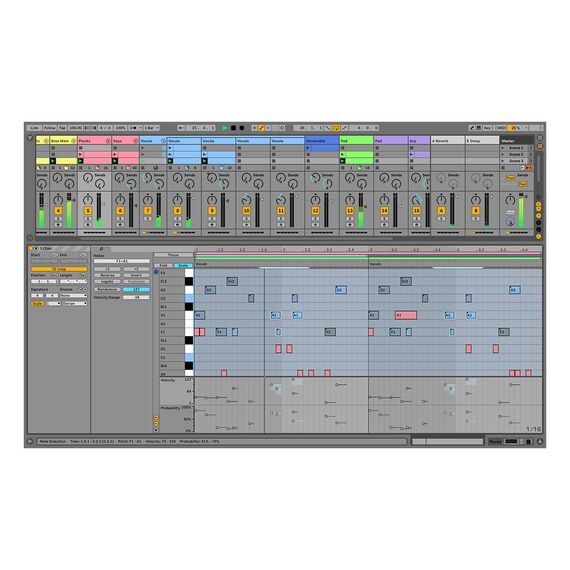
Task: Toggle the Velocity lane show/hide button
Action: coord(156,418)
